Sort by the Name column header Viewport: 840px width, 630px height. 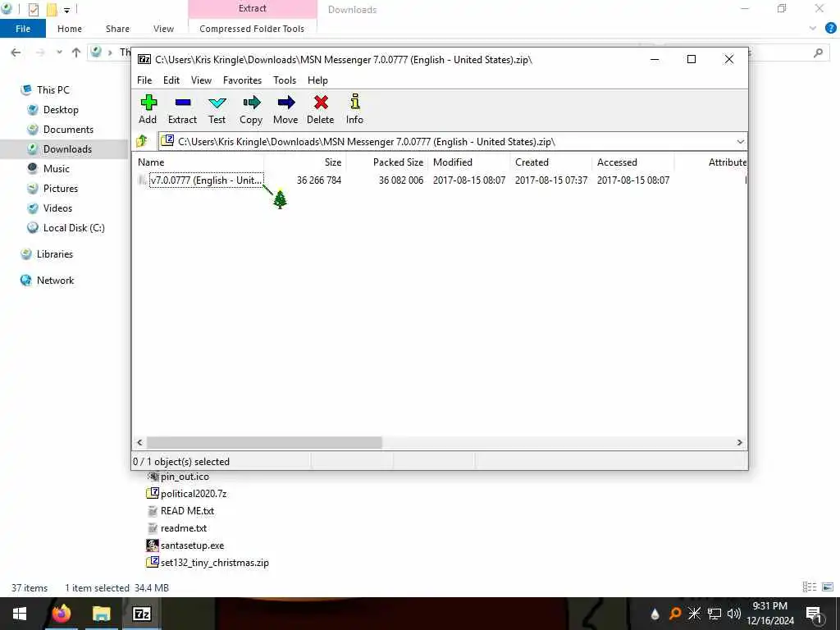[x=199, y=162]
